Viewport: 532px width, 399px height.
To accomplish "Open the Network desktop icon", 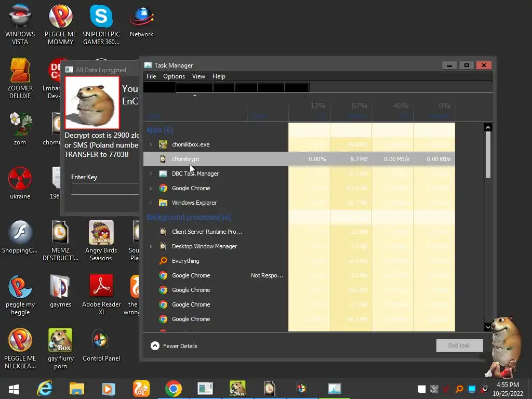I will point(141,21).
